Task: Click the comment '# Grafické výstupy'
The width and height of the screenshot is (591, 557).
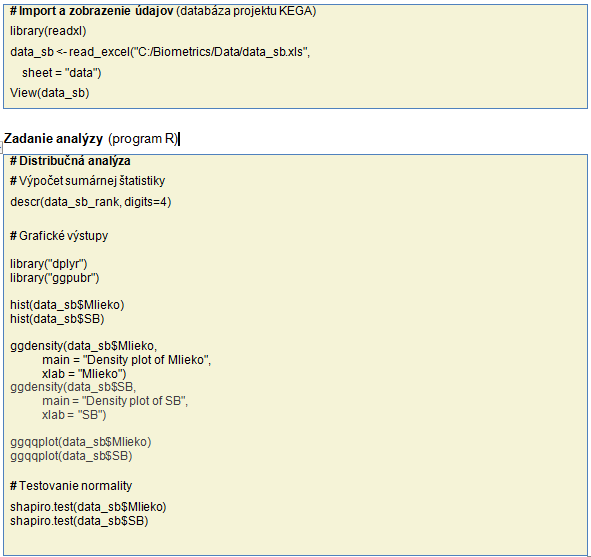Action: coord(59,236)
